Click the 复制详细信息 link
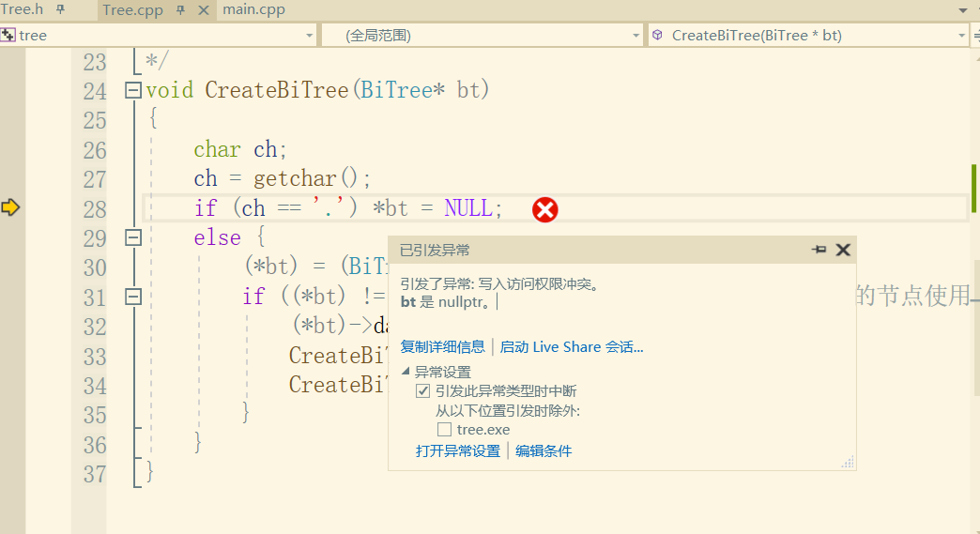This screenshot has height=534, width=980. (x=442, y=346)
